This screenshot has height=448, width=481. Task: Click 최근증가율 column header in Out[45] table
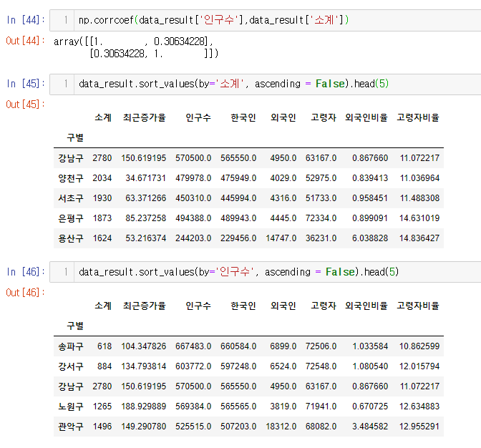point(144,117)
